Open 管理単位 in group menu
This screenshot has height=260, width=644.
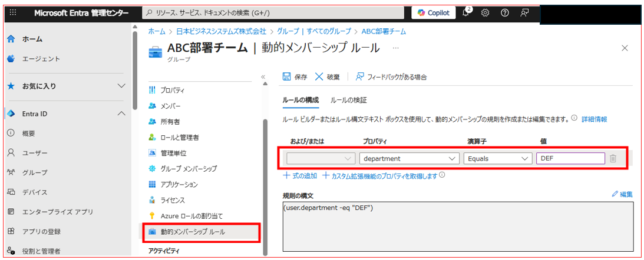point(173,153)
